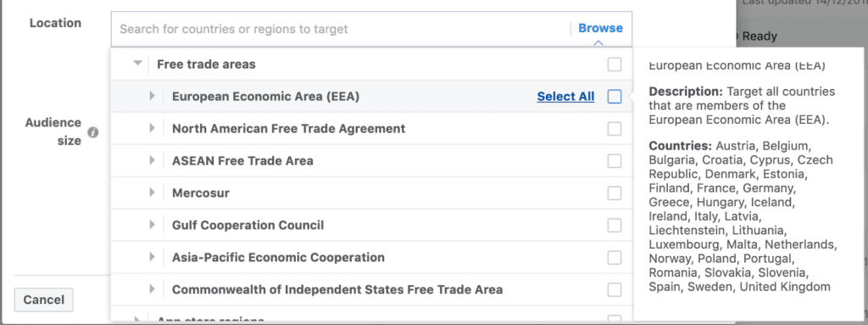The width and height of the screenshot is (868, 325).
Task: Enable the Mercosur checkbox
Action: (x=615, y=193)
